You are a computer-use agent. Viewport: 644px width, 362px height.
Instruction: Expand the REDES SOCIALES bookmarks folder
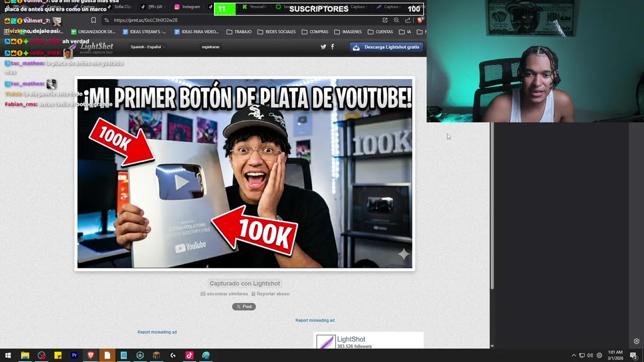coord(276,32)
